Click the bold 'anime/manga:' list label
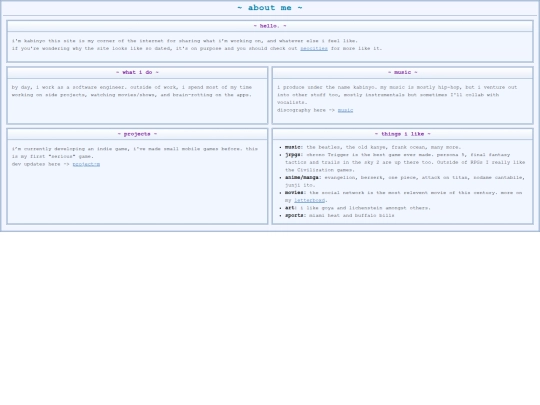Viewport: 540px width, 405px height. (x=303, y=178)
